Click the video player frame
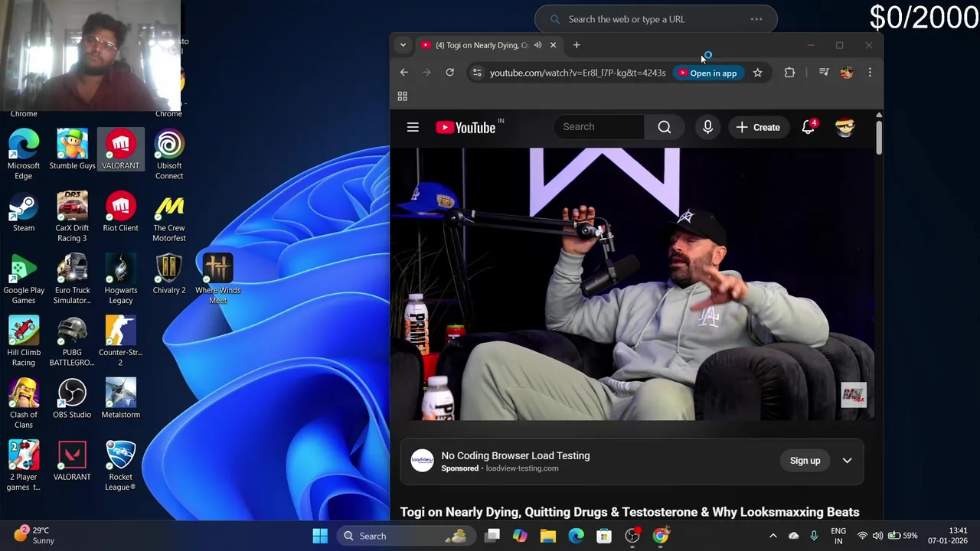 (x=632, y=284)
